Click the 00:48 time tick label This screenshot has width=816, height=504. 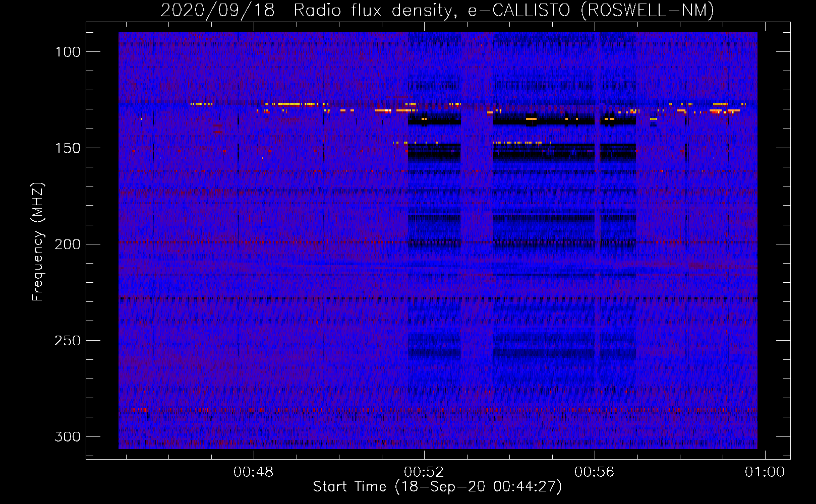(254, 472)
